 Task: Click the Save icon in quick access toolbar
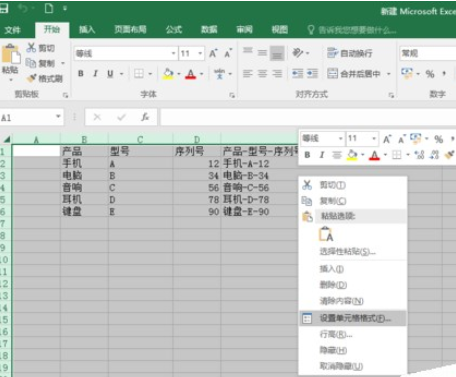pyautogui.click(x=4, y=8)
